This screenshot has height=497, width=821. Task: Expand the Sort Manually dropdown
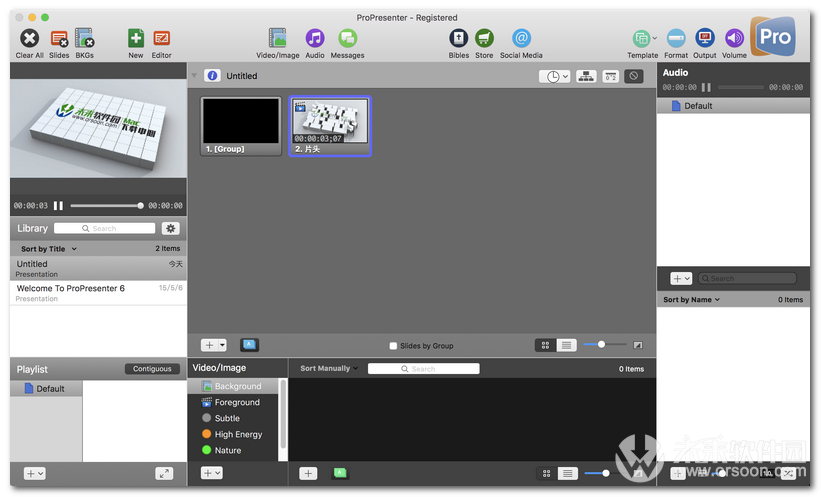click(328, 369)
